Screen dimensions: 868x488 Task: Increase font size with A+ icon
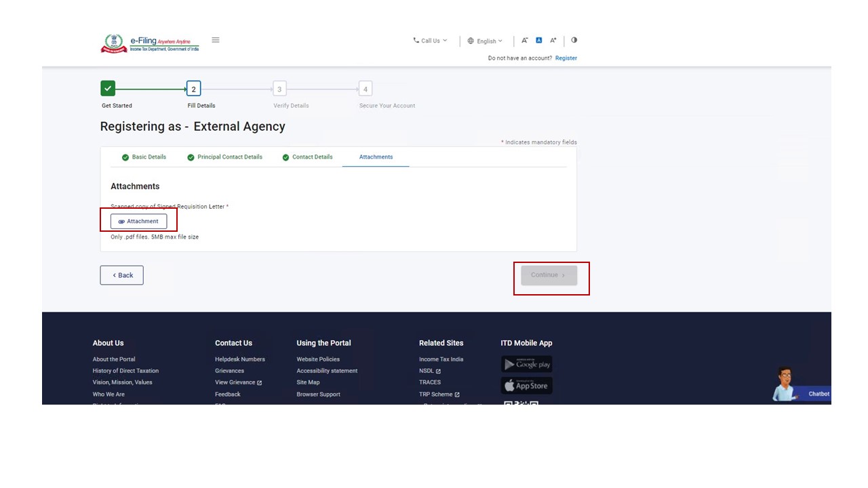pos(553,41)
